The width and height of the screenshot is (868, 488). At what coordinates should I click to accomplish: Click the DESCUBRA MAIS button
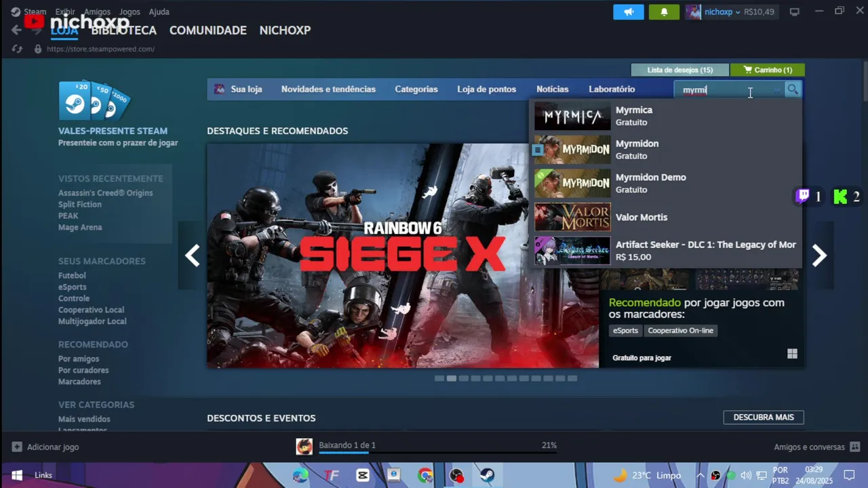764,417
